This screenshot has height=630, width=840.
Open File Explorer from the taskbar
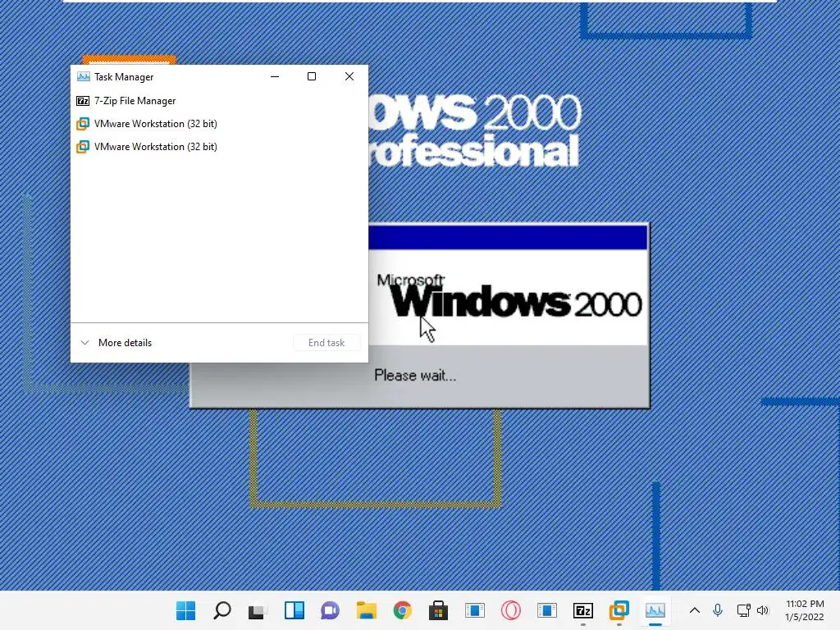click(x=367, y=610)
